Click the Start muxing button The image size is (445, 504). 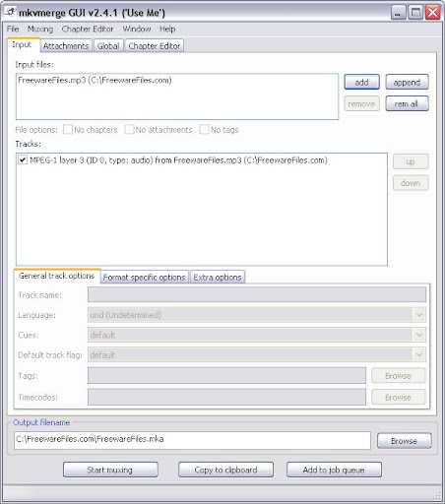point(110,470)
